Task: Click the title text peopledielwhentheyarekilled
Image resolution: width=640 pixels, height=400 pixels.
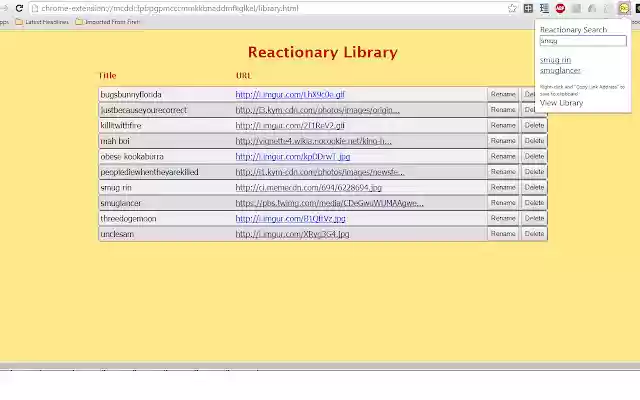Action: pyautogui.click(x=149, y=172)
